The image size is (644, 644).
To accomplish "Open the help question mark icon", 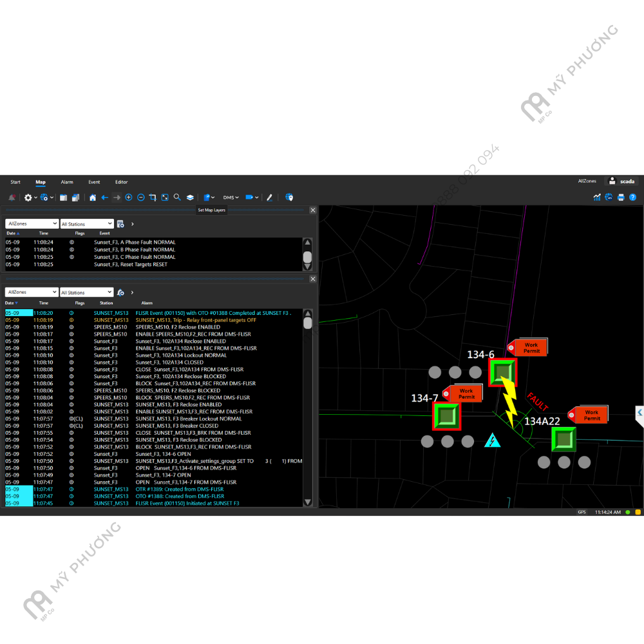I will [x=633, y=198].
